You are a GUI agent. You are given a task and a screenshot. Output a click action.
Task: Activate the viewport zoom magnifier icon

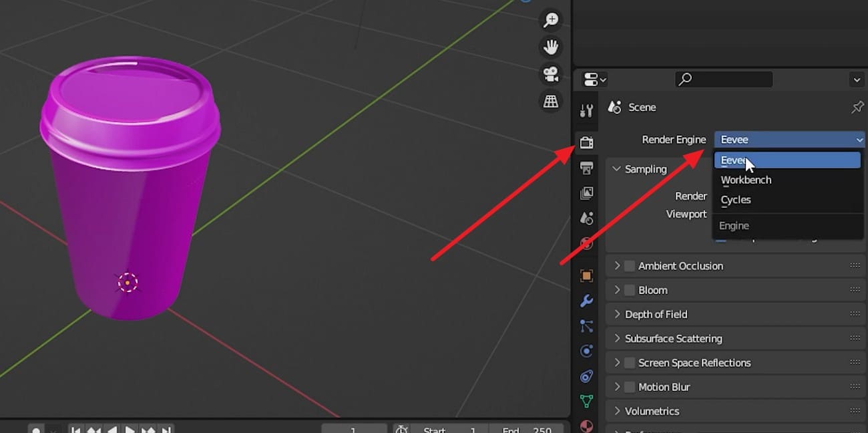tap(550, 19)
